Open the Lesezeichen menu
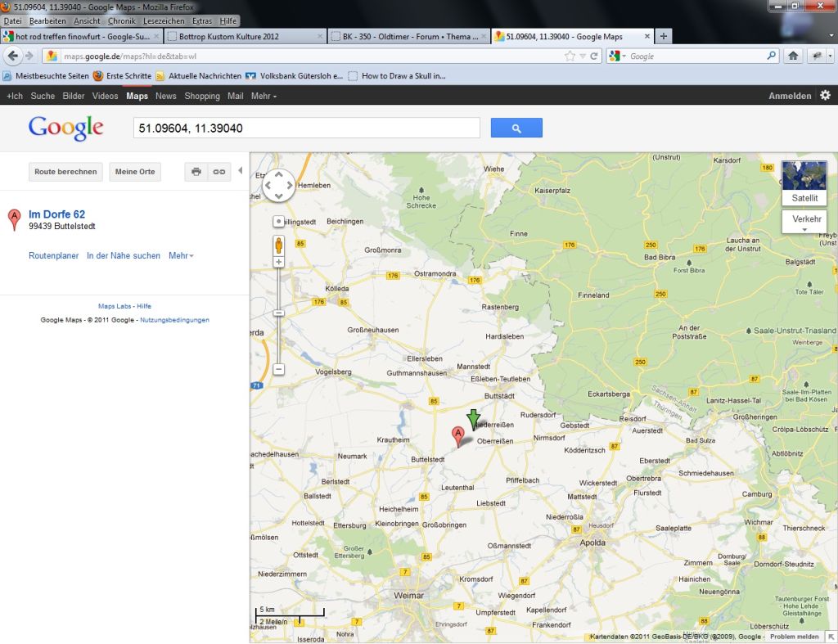This screenshot has height=644, width=838. pyautogui.click(x=164, y=21)
